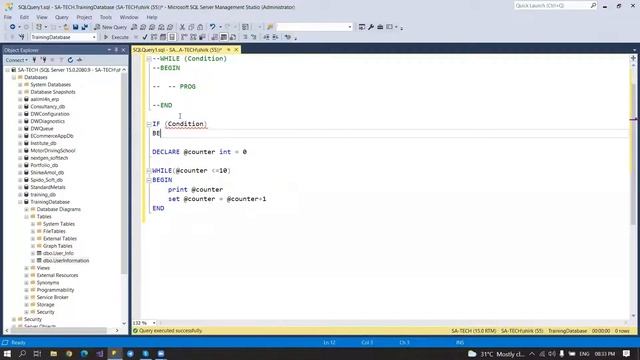Expand the System Tables folder
The image size is (640, 360).
click(33, 224)
